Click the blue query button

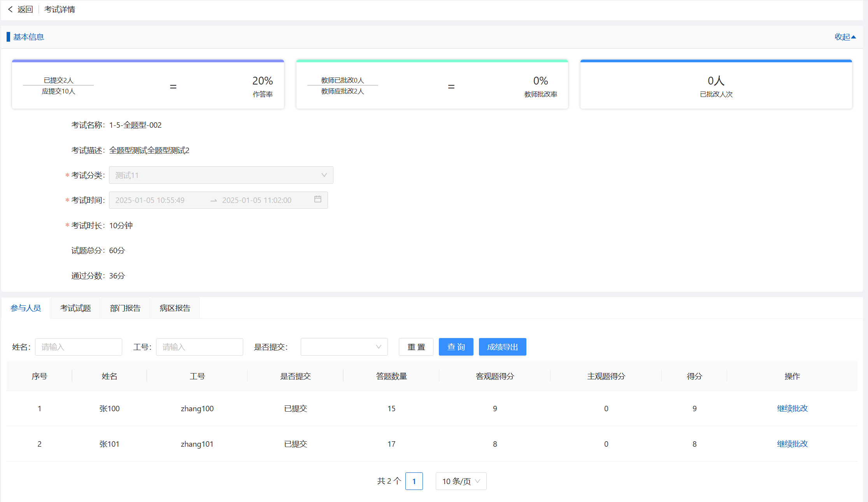point(456,347)
